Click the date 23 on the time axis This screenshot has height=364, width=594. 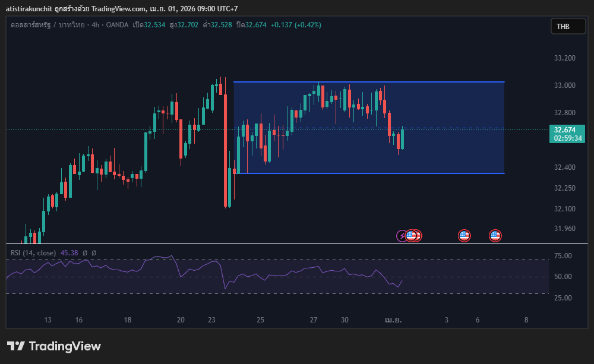212,320
